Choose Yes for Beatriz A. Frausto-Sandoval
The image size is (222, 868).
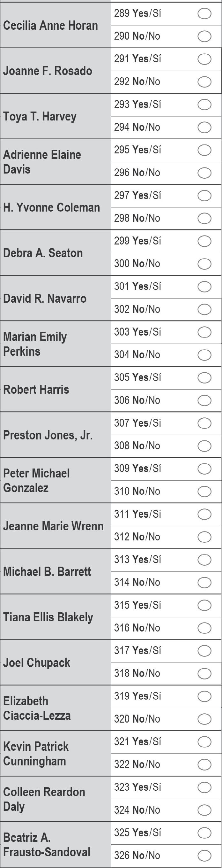point(204,833)
